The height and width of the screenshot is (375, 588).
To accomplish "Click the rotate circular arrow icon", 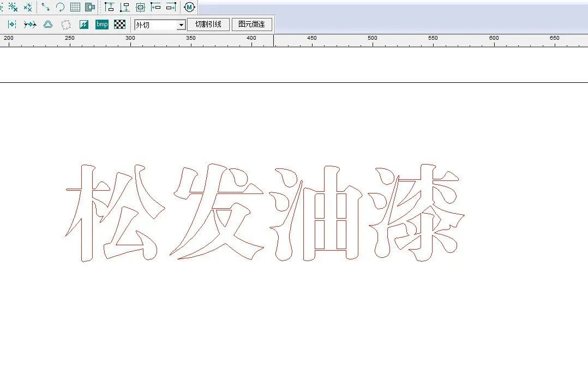I will click(x=60, y=7).
